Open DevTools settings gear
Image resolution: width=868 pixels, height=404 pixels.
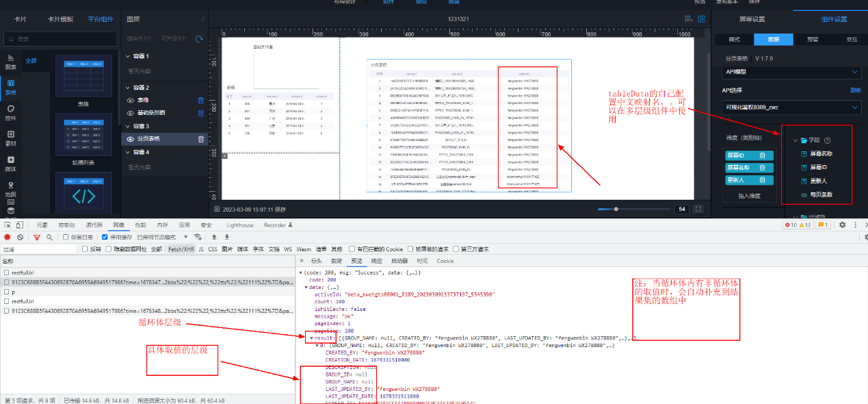pos(842,225)
